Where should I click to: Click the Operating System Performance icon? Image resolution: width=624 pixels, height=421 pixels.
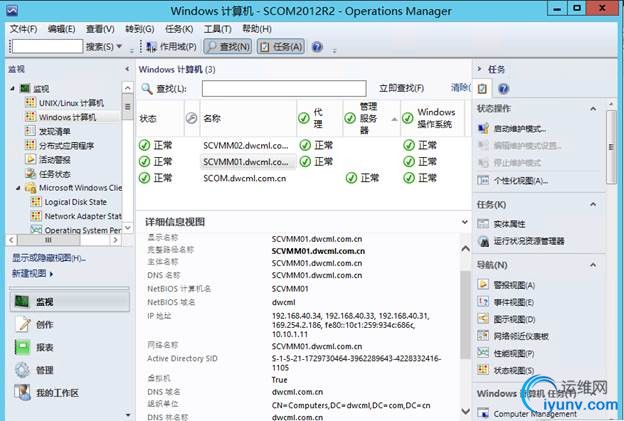click(x=36, y=230)
